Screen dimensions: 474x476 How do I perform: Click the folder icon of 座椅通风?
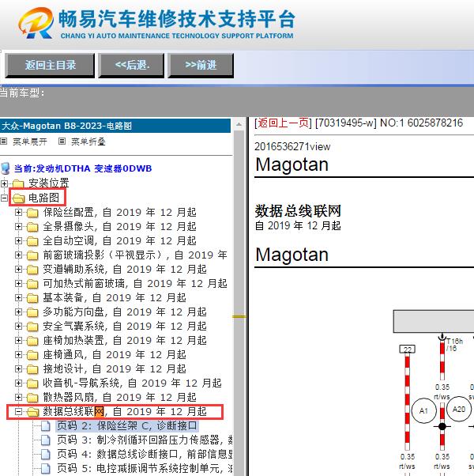pos(32,355)
